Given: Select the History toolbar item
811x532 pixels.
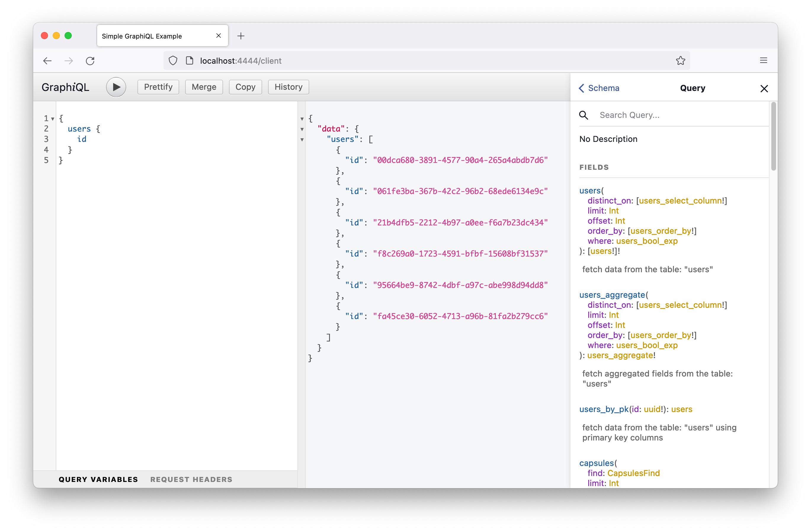Looking at the screenshot, I should (289, 87).
